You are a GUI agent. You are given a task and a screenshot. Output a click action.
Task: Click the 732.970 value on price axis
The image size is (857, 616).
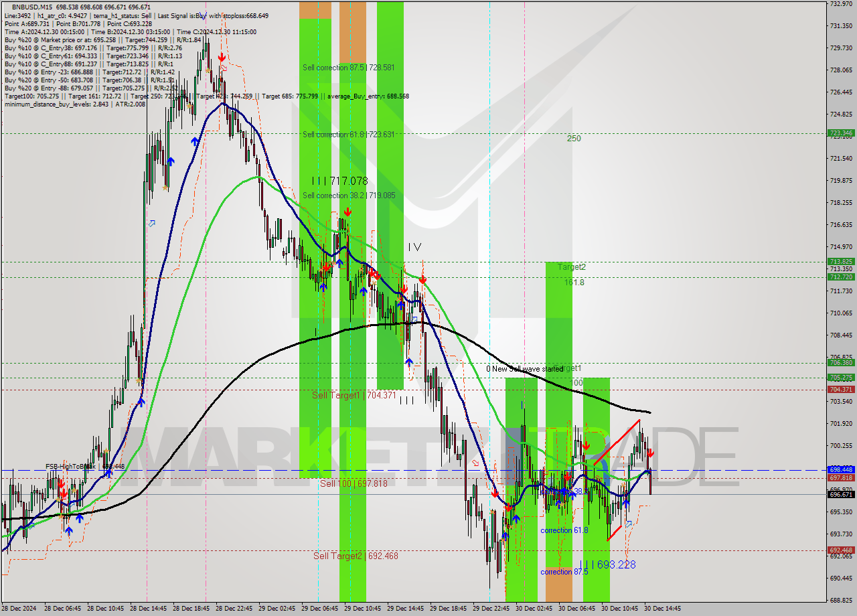pos(841,4)
